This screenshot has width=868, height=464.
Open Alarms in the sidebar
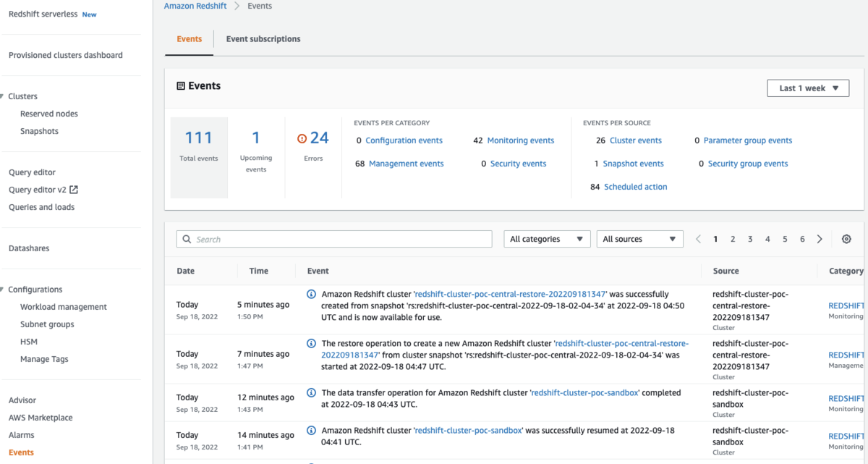tap(22, 435)
